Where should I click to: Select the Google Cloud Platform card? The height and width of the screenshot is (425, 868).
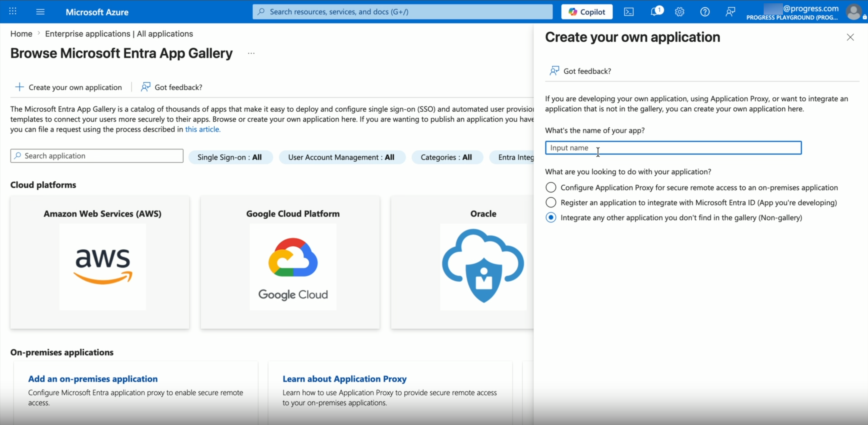point(290,262)
